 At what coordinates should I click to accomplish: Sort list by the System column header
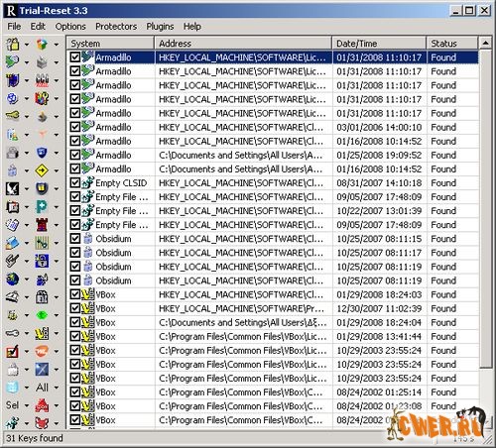pos(110,44)
